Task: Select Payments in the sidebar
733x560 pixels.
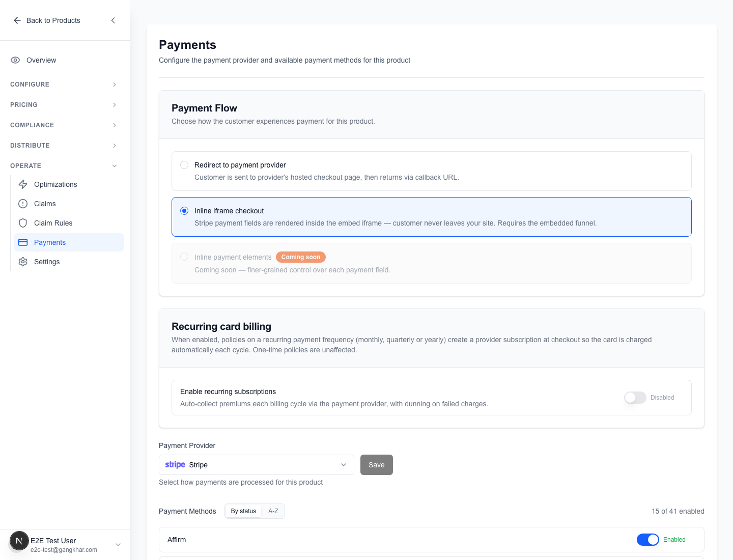Action: [69, 242]
